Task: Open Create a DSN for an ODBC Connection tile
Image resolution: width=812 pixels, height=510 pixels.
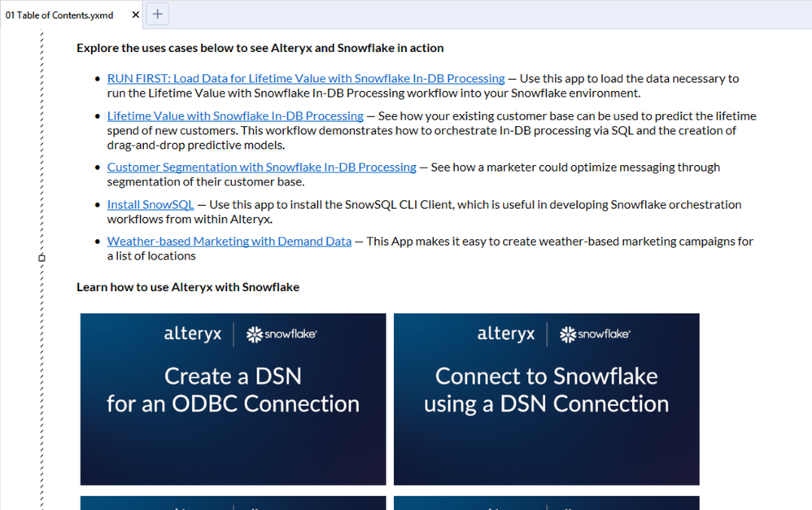Action: pyautogui.click(x=233, y=399)
